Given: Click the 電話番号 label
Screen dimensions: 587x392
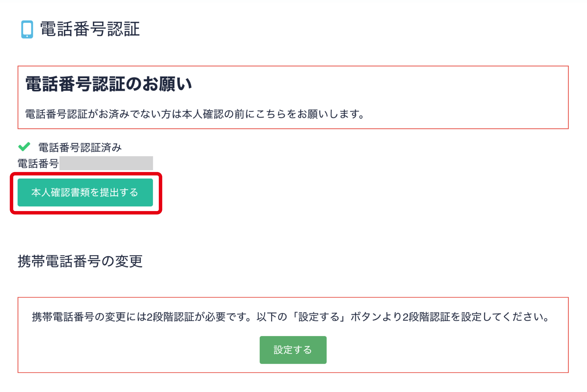Looking at the screenshot, I should point(38,164).
